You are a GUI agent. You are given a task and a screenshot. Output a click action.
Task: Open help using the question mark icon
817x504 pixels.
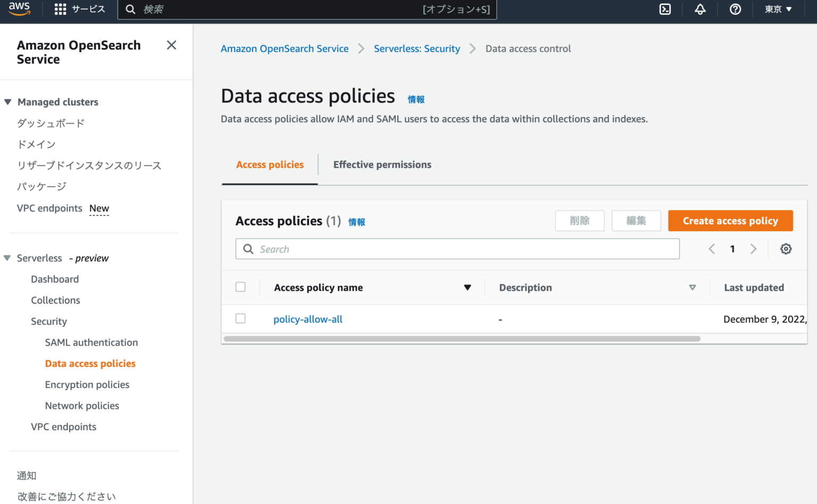[x=735, y=9]
